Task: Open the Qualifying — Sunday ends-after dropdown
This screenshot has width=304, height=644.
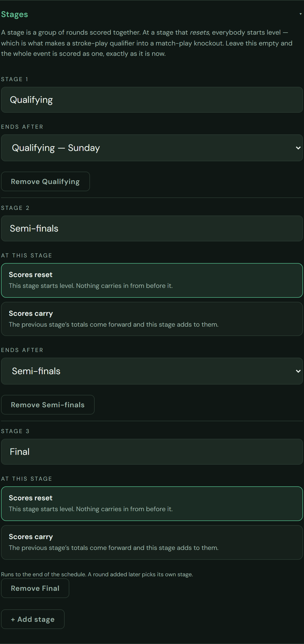Action: tap(152, 148)
